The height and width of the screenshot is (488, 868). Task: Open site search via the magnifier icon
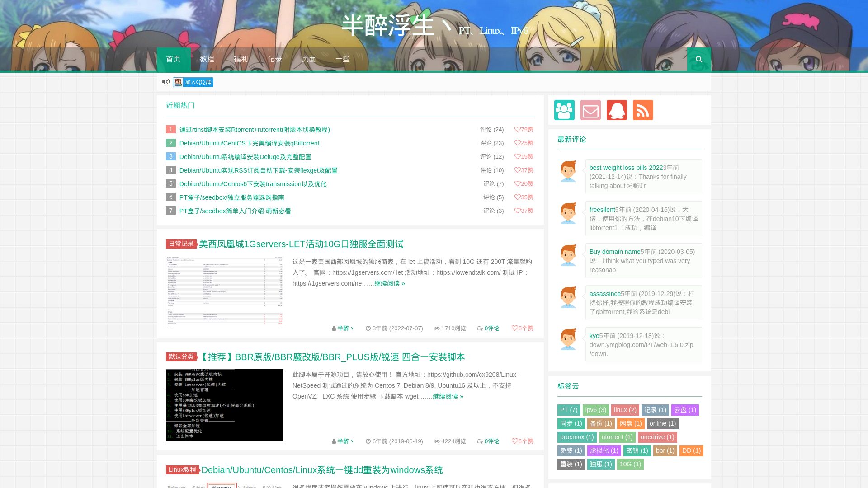pyautogui.click(x=699, y=59)
